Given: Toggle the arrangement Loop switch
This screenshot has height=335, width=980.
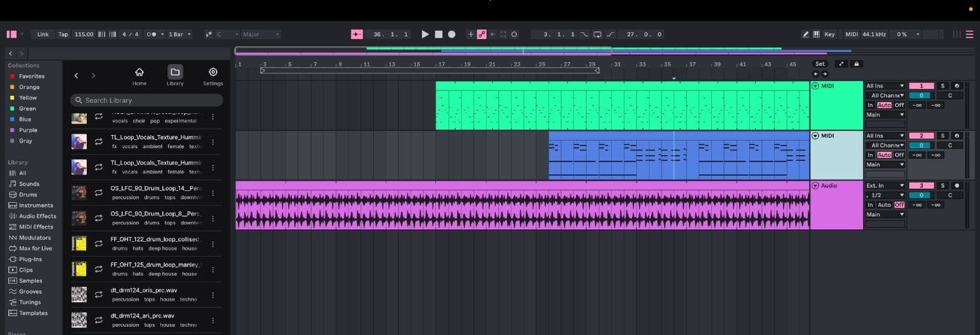Looking at the screenshot, I should pos(597,34).
